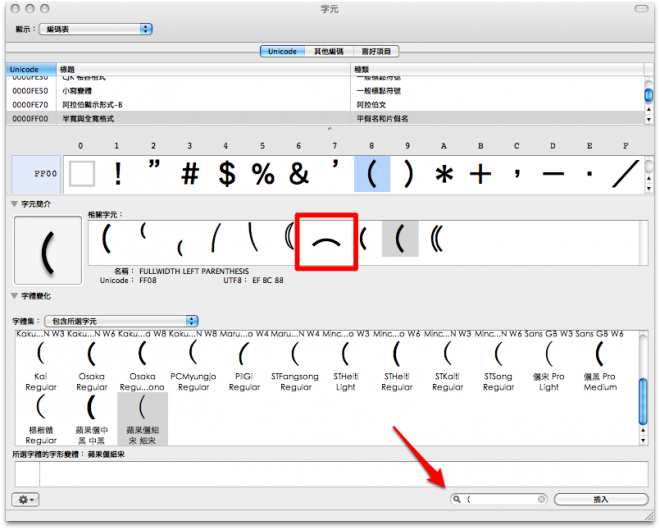Select the dollar sign glyph in the grid

227,174
